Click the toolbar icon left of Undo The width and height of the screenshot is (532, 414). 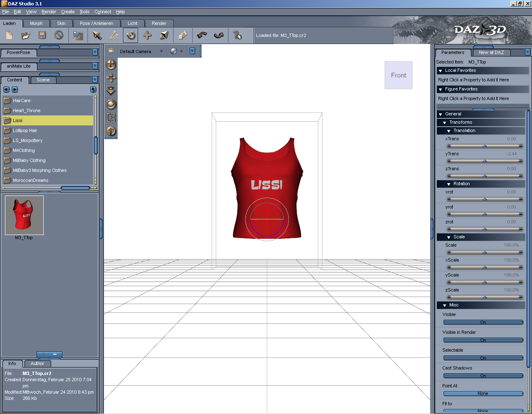(x=182, y=35)
